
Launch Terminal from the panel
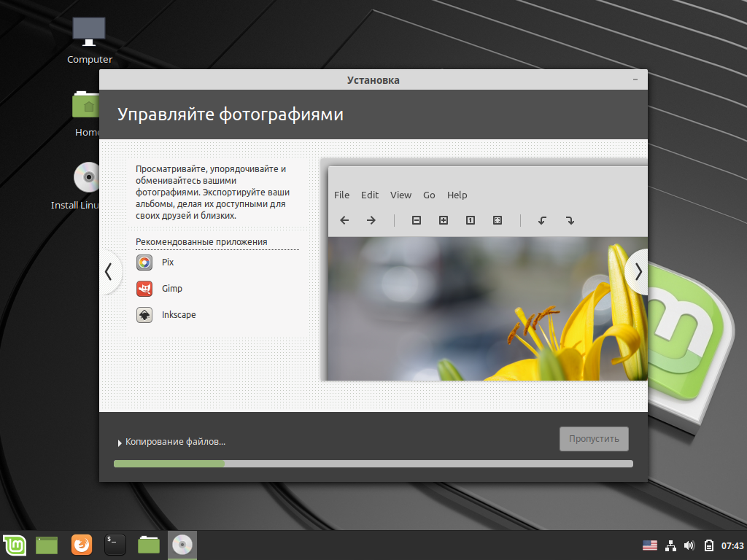tap(115, 545)
